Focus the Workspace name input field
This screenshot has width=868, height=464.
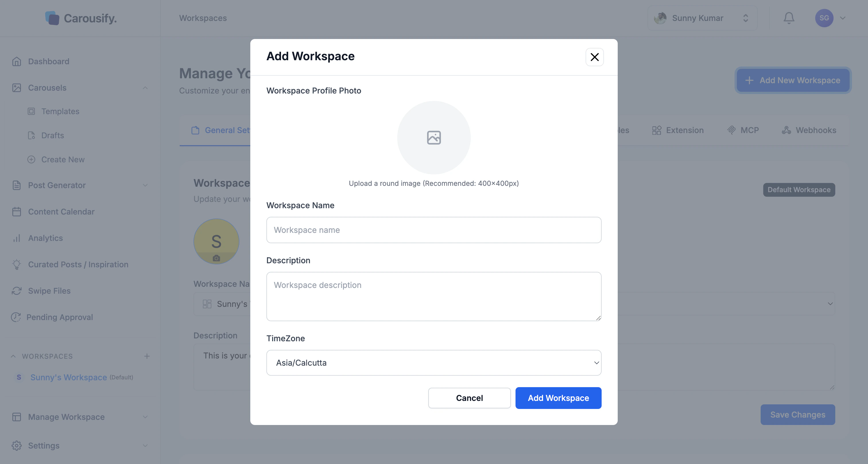pos(434,230)
